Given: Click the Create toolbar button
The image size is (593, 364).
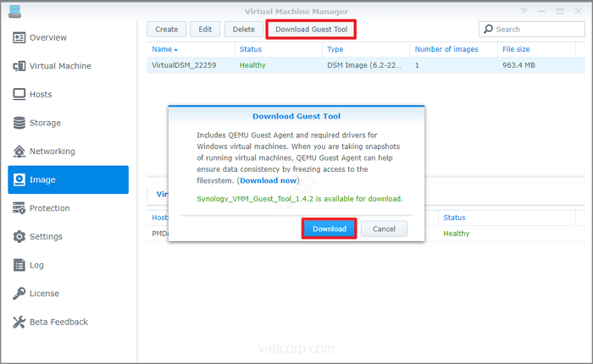Looking at the screenshot, I should pos(166,30).
